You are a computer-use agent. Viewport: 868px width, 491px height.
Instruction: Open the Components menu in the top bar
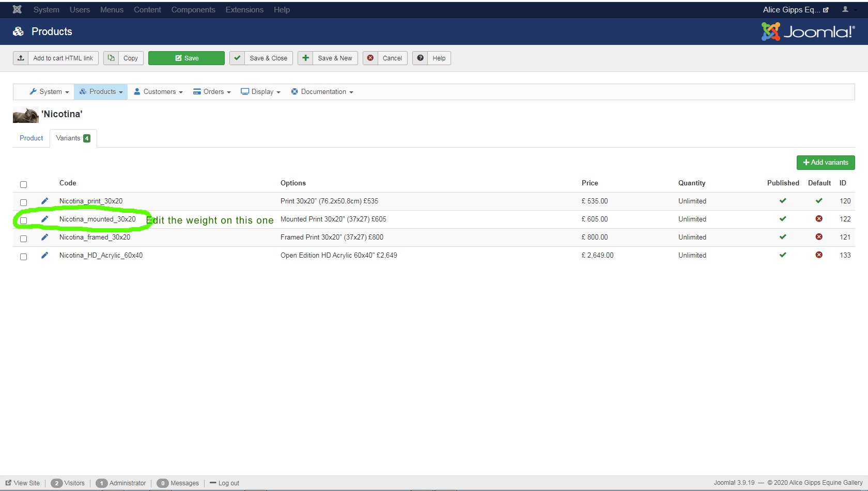pos(193,10)
